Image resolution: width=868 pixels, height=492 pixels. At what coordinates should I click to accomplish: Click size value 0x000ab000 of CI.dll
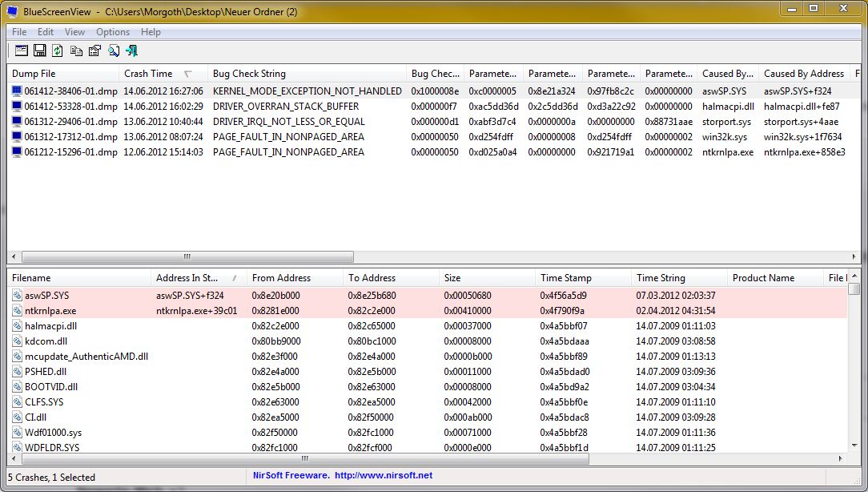[x=467, y=417]
